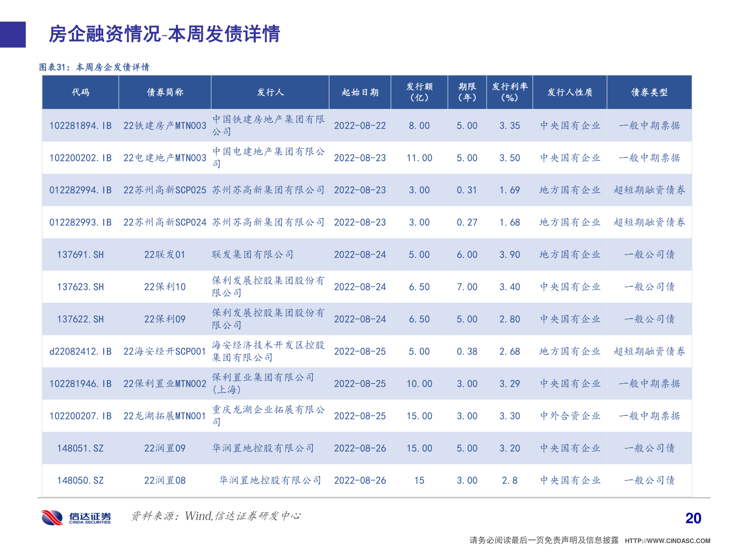747x560 pixels.
Task: Click issuer 中国电建地产集团有限公司
Action: [269, 158]
